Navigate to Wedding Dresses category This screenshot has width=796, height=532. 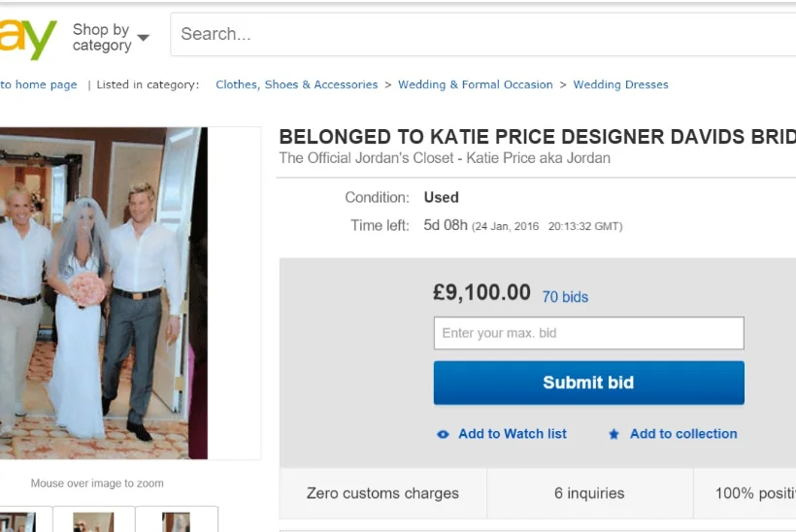620,84
